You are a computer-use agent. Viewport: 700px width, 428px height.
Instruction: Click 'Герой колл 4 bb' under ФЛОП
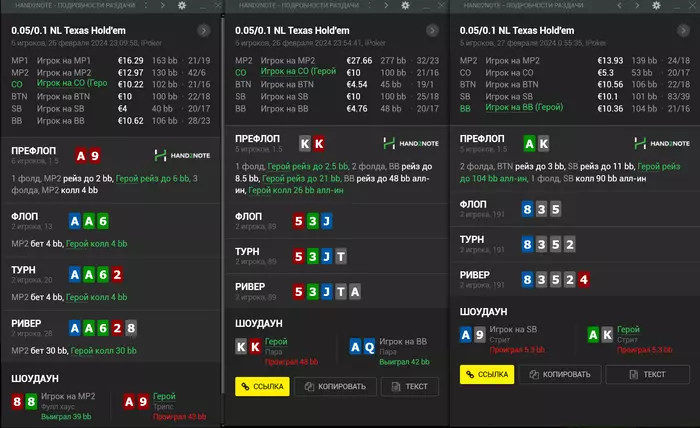(96, 244)
